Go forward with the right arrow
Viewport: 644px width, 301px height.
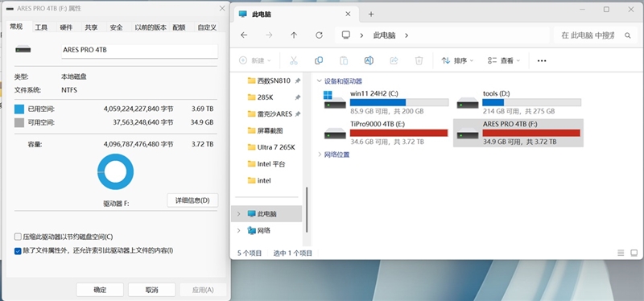pos(269,35)
